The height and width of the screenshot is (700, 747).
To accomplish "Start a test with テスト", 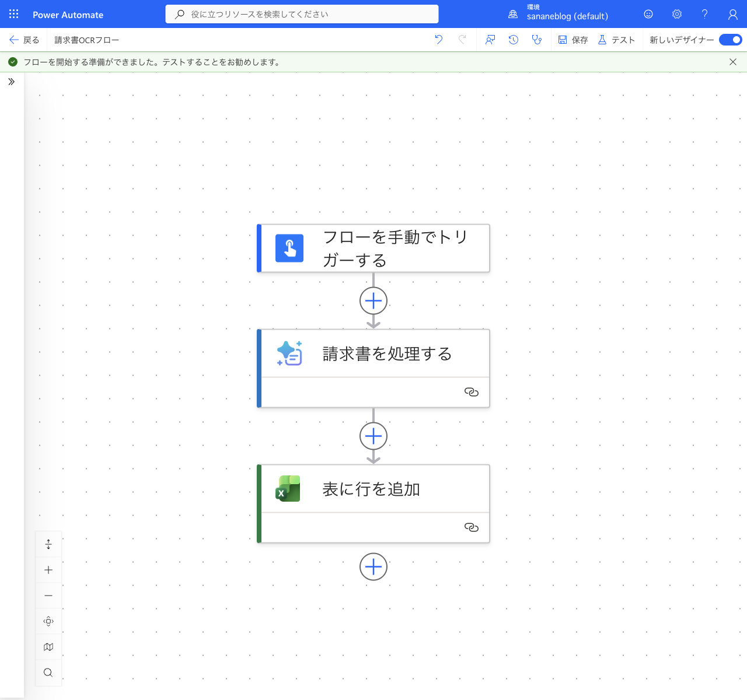I will [616, 40].
